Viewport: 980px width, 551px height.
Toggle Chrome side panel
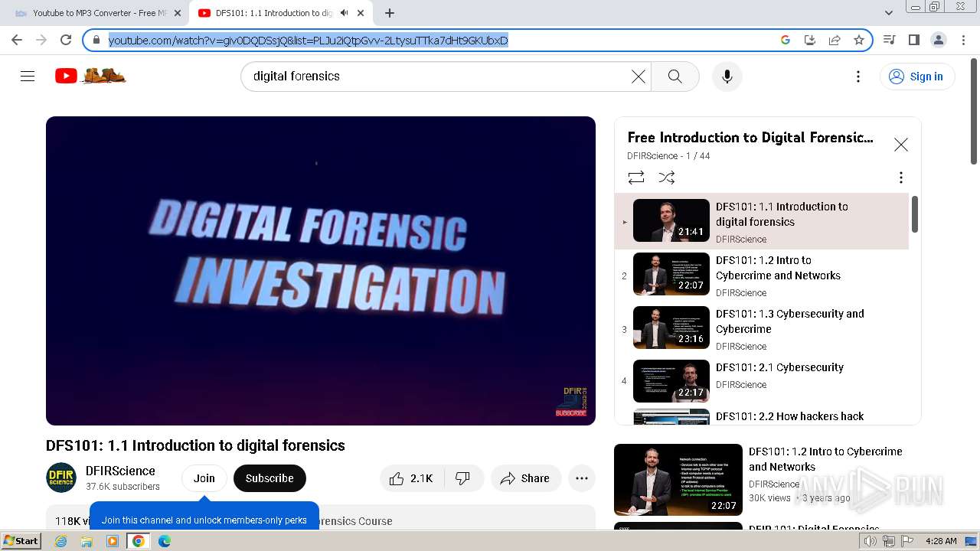point(913,40)
